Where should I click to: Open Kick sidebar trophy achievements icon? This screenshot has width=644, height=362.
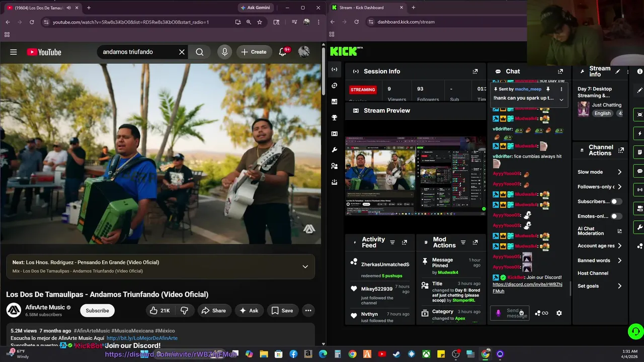click(x=334, y=118)
